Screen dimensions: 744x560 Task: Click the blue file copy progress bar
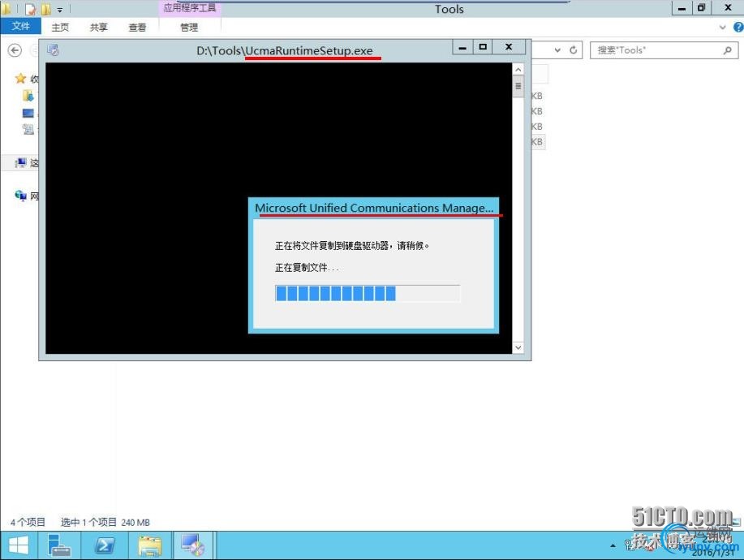point(368,293)
